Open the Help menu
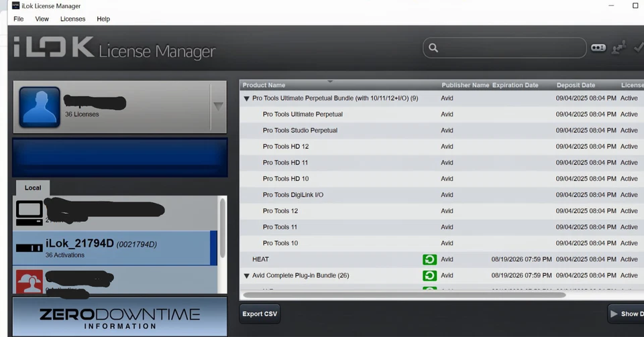Screen dimensions: 644x337 (103, 19)
